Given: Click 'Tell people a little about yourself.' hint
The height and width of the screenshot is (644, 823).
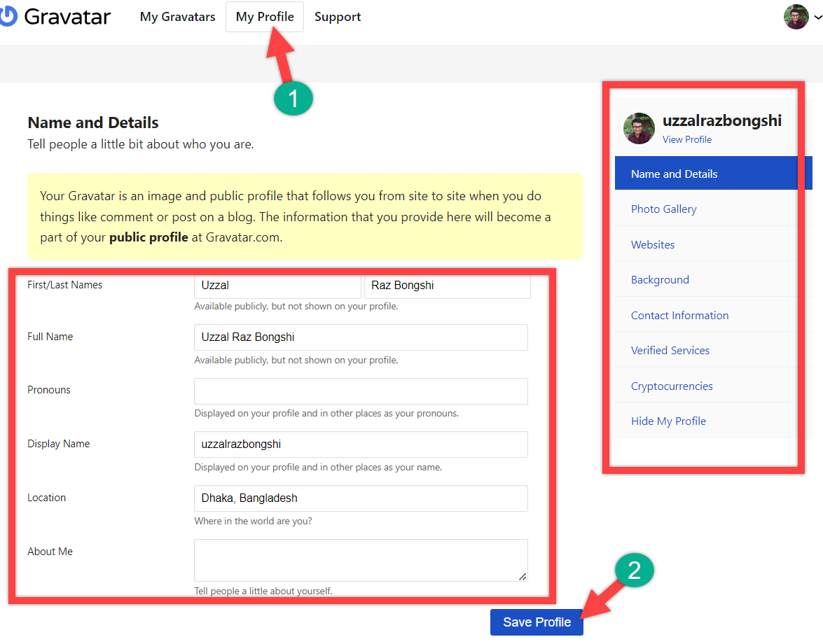Looking at the screenshot, I should coord(263,591).
